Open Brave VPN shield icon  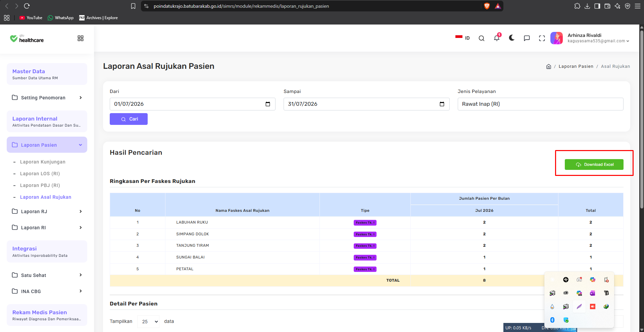pyautogui.click(x=628, y=6)
